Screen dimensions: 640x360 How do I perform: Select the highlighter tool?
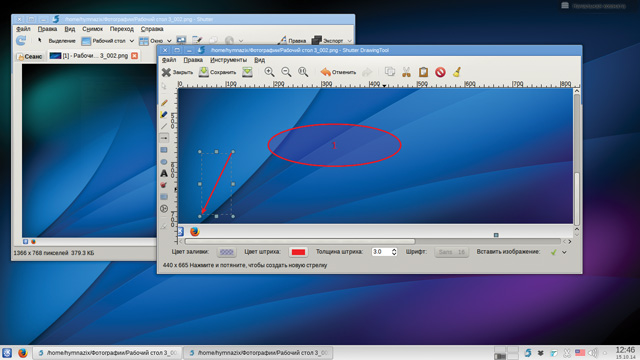164,115
